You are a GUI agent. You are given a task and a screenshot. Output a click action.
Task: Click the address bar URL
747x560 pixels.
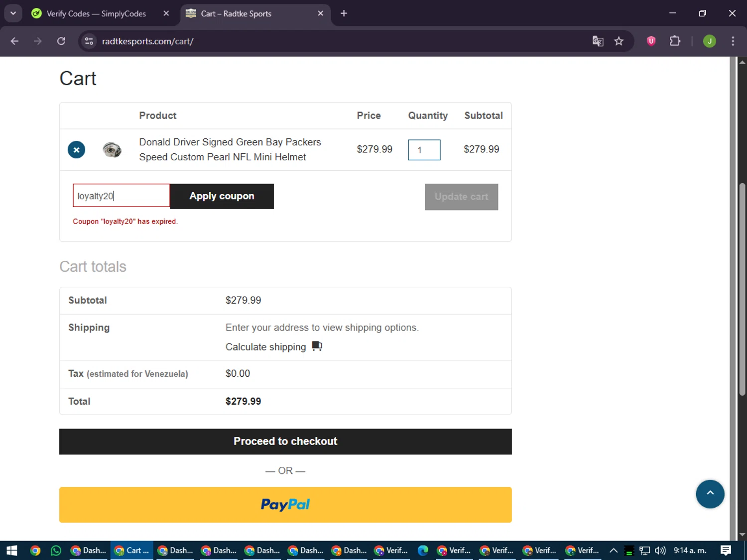point(147,41)
